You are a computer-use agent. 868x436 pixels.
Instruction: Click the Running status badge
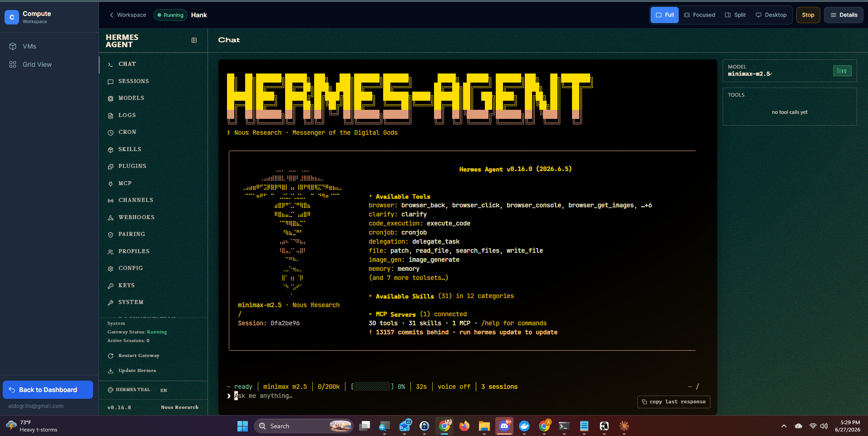[170, 15]
